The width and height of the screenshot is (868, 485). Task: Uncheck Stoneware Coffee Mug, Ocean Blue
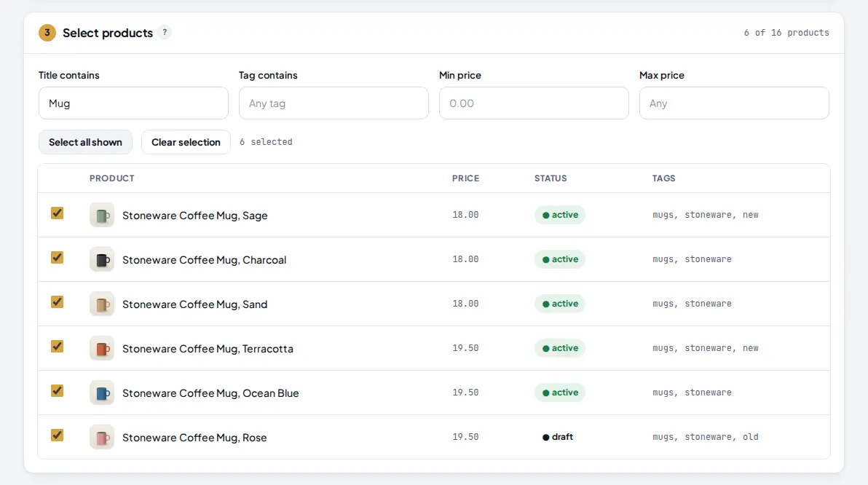[x=57, y=390]
